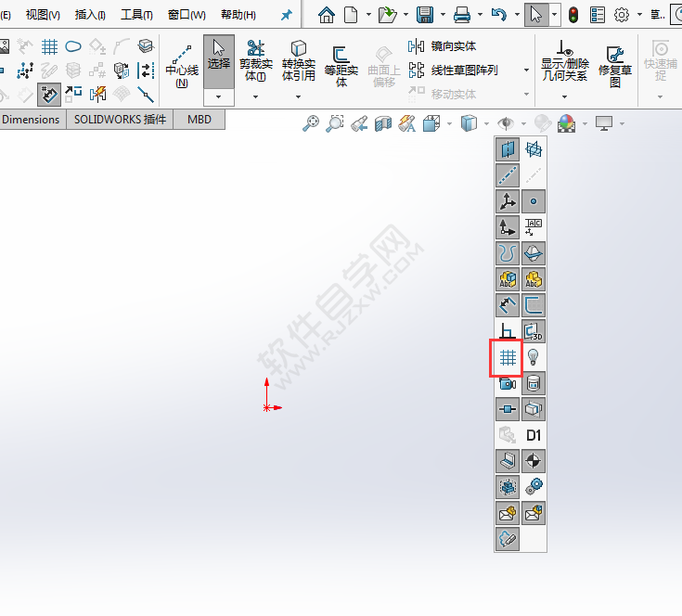Save the document with floppy disk icon
Screen dimensions: 682x616
pos(425,15)
